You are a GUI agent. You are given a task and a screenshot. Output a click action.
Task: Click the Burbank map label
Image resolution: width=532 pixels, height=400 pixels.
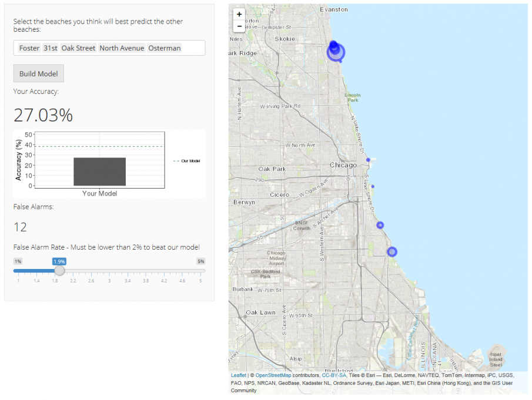click(243, 289)
